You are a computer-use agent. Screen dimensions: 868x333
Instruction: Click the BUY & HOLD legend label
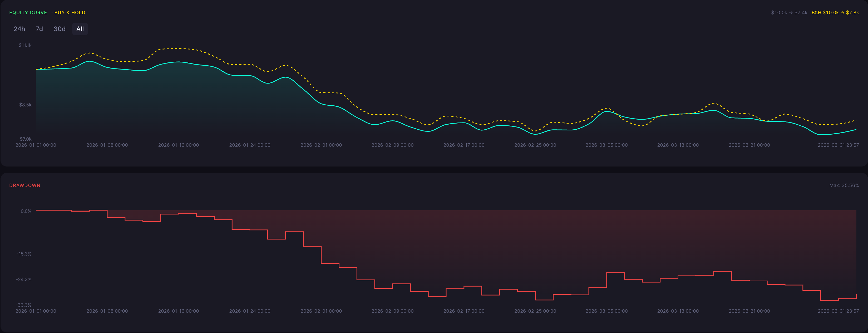pyautogui.click(x=70, y=12)
